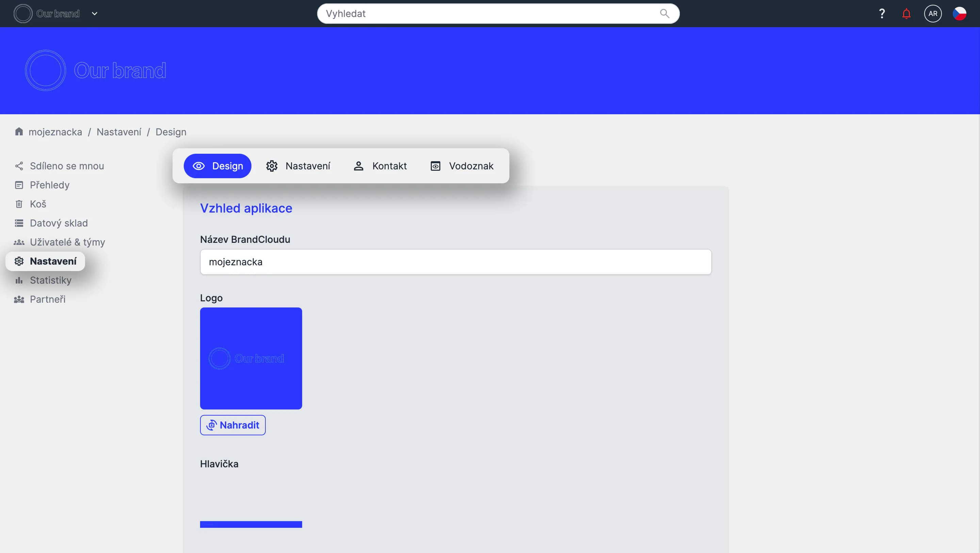Go to Statistiky in sidebar
The height and width of the screenshot is (553, 980).
coord(51,280)
